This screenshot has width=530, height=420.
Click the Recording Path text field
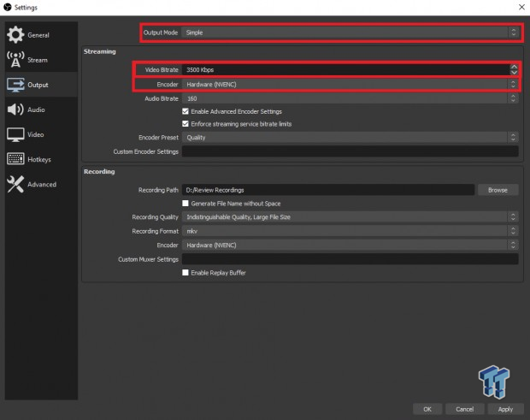click(328, 190)
